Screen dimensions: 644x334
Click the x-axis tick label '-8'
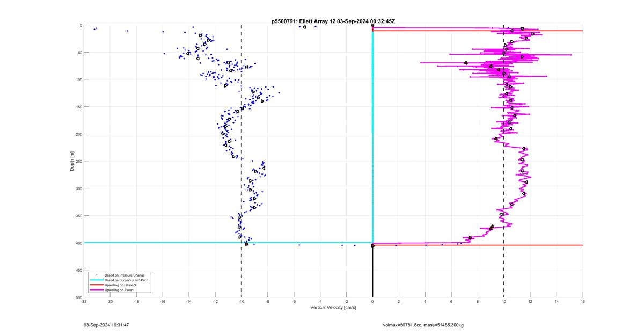point(267,302)
